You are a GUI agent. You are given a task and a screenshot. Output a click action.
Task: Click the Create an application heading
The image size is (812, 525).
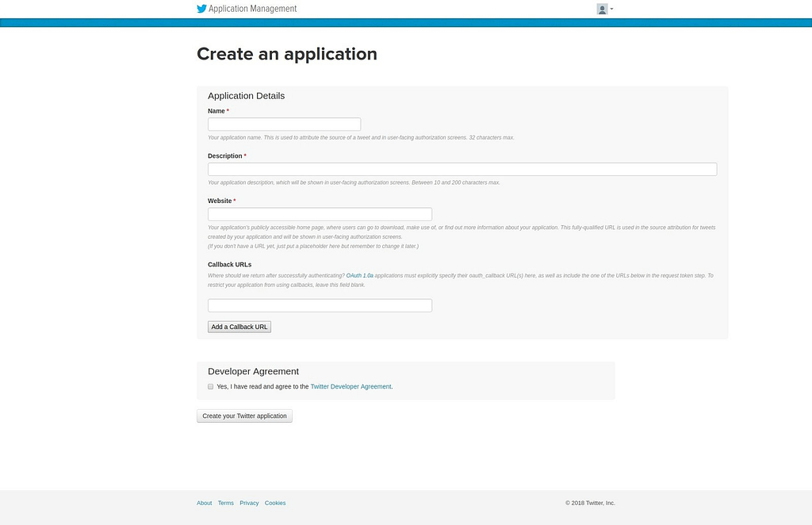coord(287,54)
